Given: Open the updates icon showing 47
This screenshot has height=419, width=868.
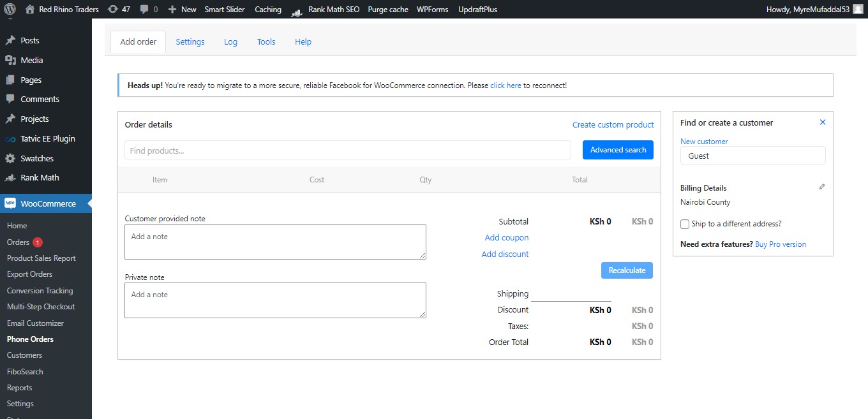Looking at the screenshot, I should pos(113,10).
